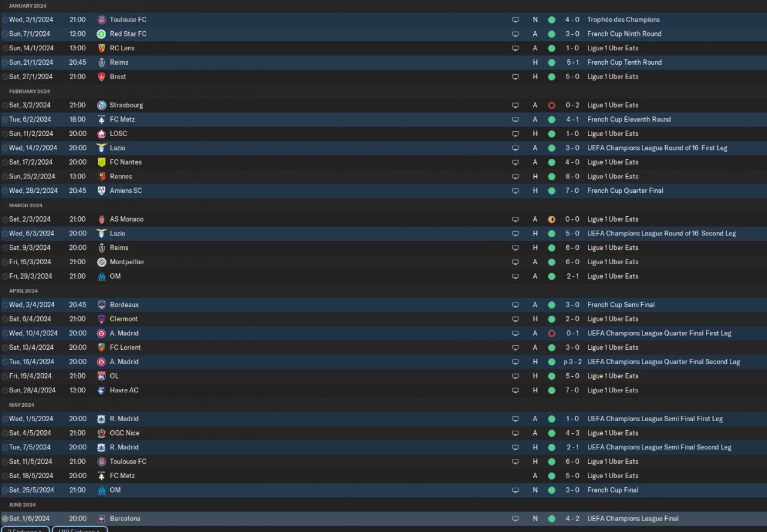767x532 pixels.
Task: Click the yellow draw indicator for AS Monaco match
Action: [551, 219]
